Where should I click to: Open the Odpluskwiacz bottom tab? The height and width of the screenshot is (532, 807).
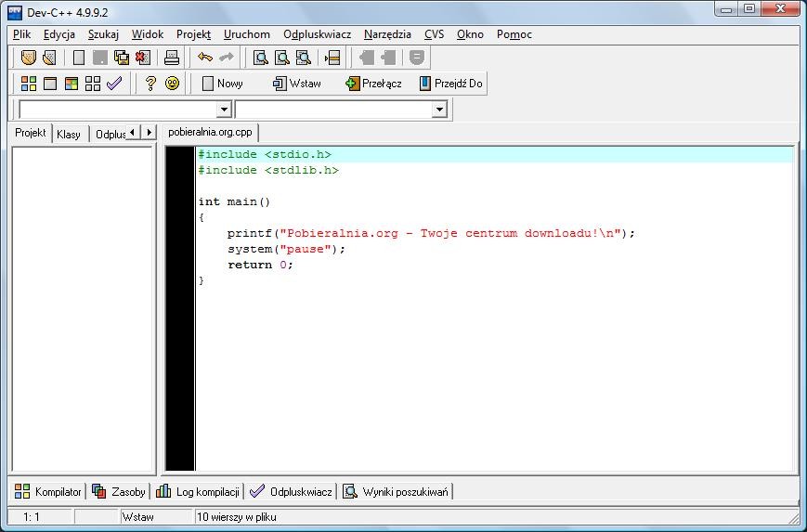[x=292, y=491]
